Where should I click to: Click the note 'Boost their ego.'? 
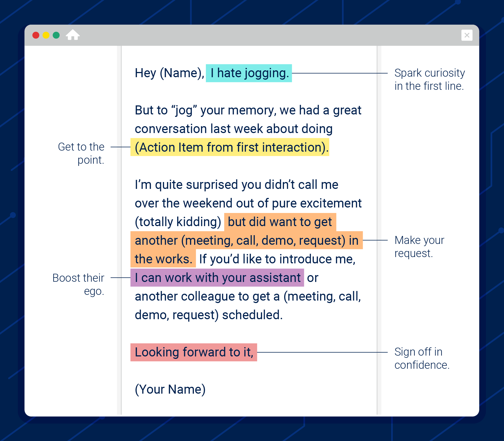point(79,285)
